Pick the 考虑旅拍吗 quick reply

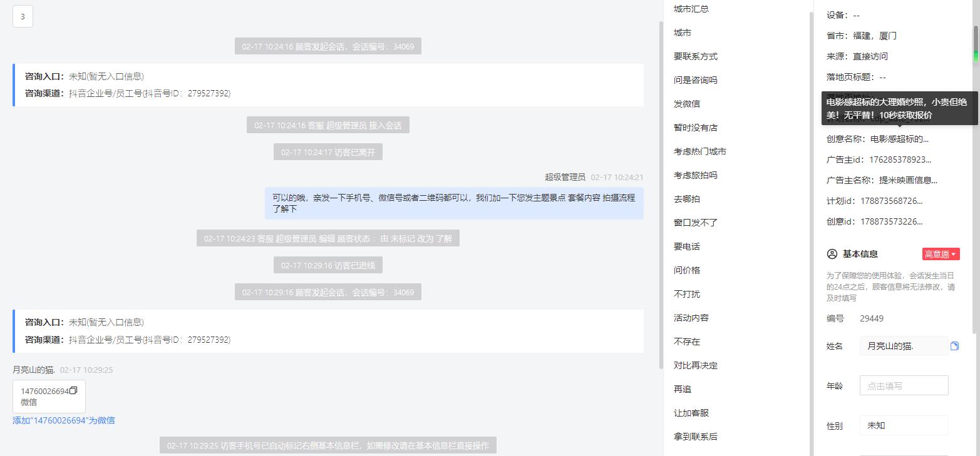(696, 175)
